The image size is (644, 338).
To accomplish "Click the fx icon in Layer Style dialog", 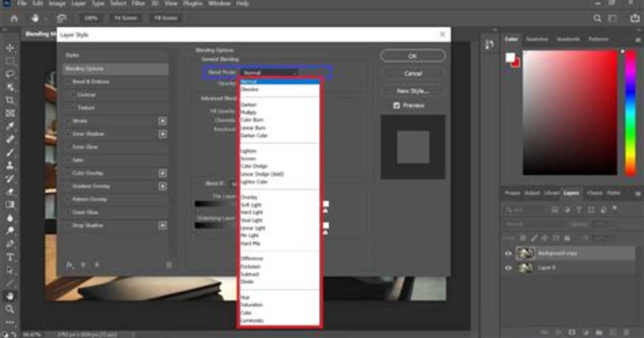I will pyautogui.click(x=70, y=265).
